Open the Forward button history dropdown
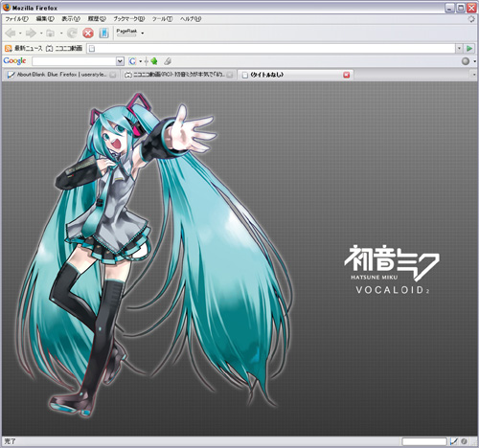Image resolution: width=479 pixels, height=448 pixels. point(41,34)
